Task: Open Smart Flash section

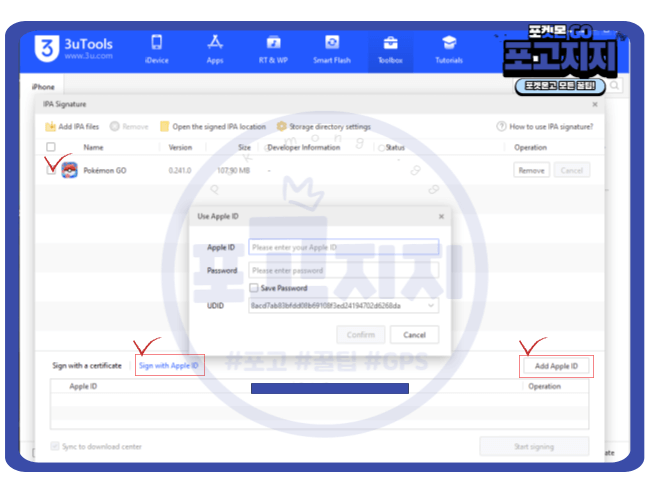Action: point(332,49)
